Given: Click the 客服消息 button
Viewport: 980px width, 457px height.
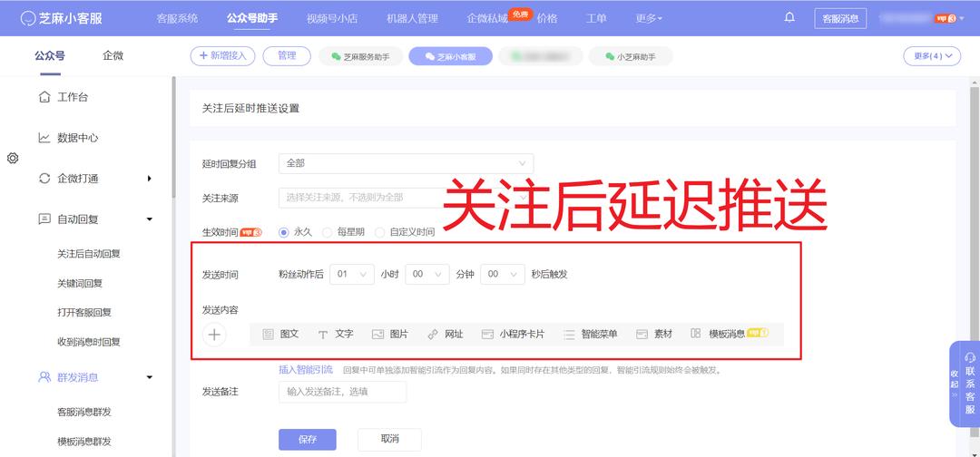Looking at the screenshot, I should [x=840, y=18].
